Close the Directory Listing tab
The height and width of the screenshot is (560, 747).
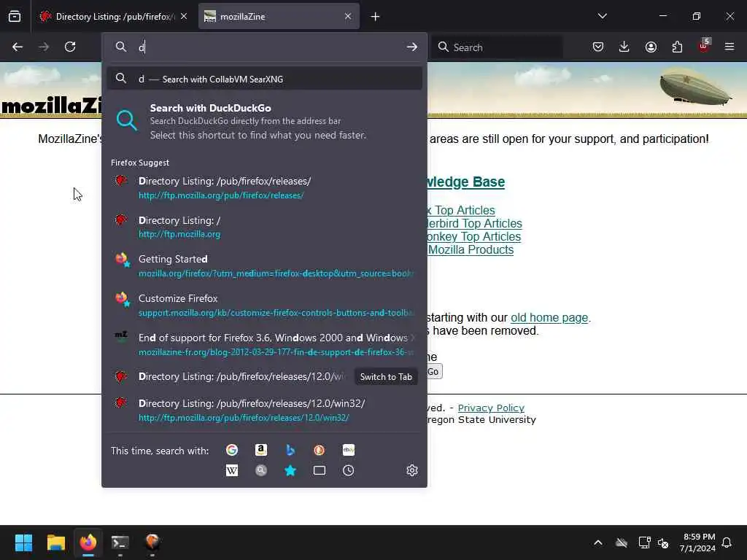coord(184,17)
